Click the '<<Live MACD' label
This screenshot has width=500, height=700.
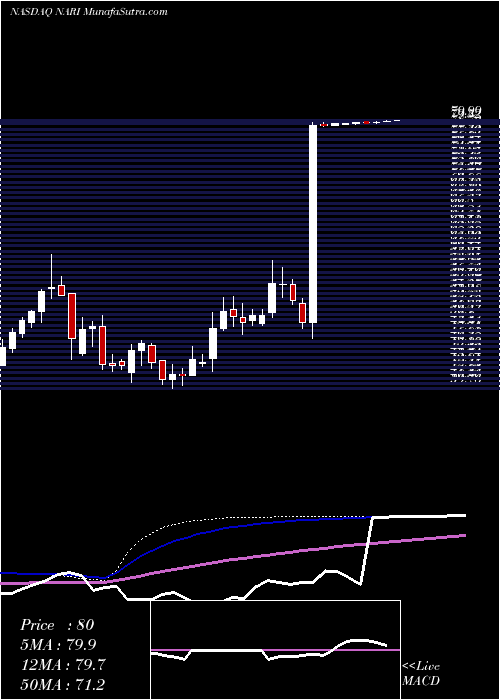point(421,674)
